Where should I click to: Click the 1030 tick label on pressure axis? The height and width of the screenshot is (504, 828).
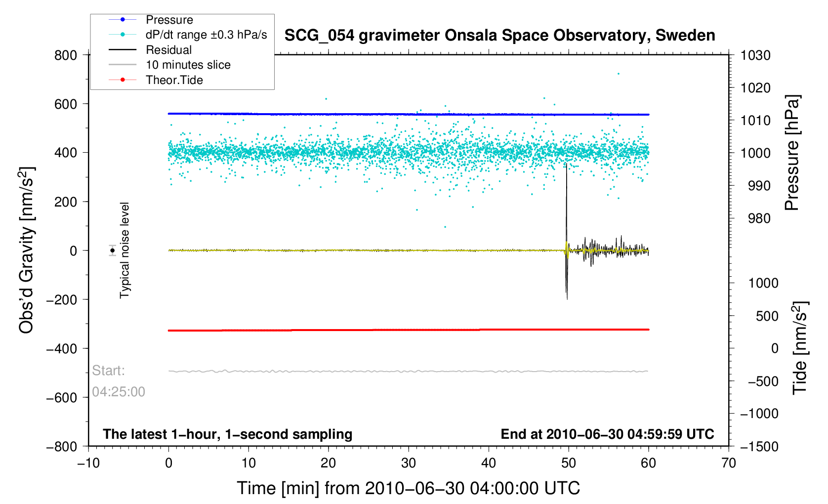[x=755, y=55]
